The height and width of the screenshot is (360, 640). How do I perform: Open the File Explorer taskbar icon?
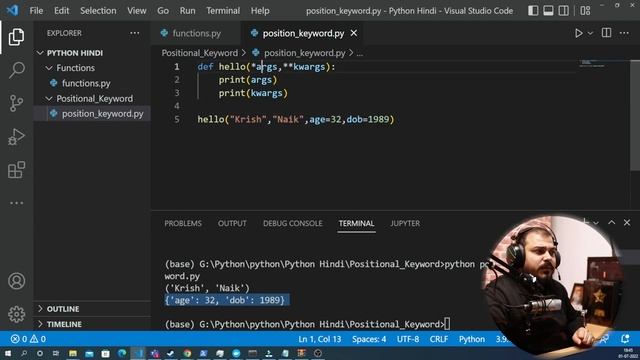[x=73, y=353]
